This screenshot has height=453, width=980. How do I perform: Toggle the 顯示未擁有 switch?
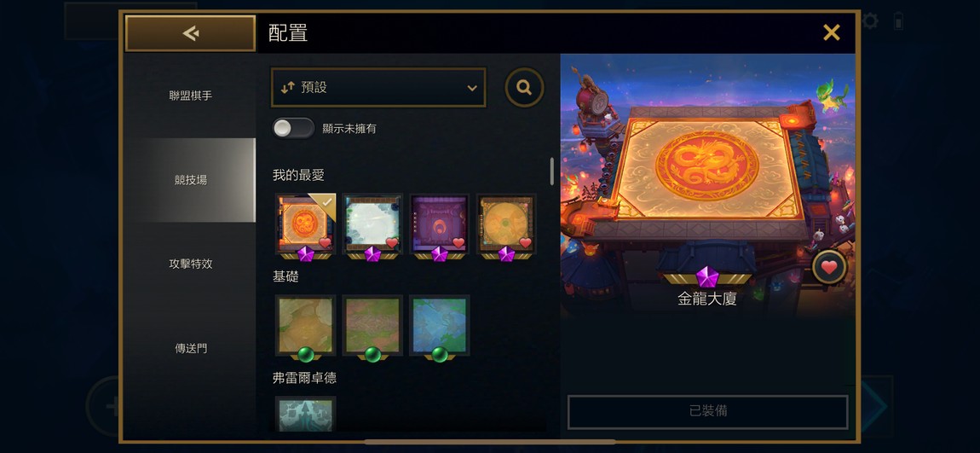point(293,128)
